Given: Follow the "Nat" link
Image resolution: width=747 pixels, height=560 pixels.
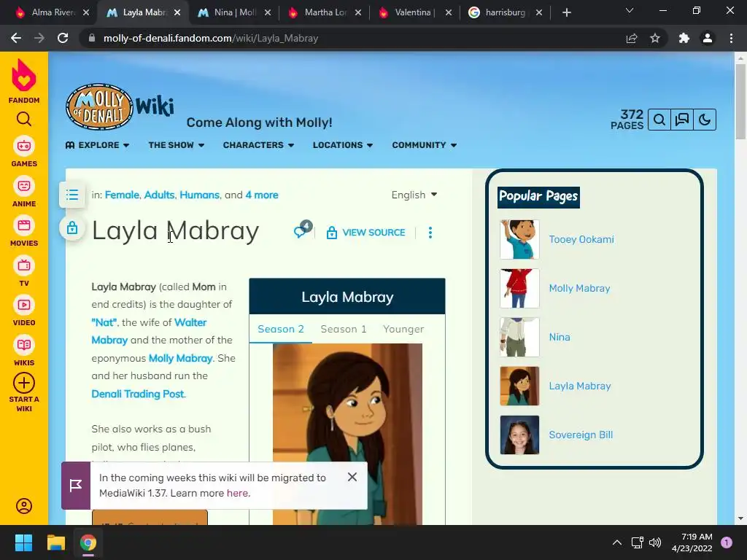Looking at the screenshot, I should pos(104,322).
